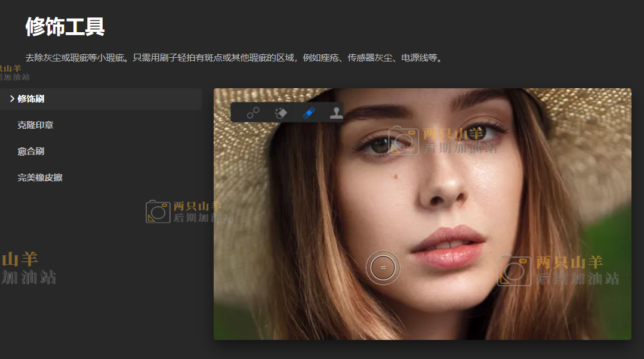The height and width of the screenshot is (359, 644).
Task: Select the Clone Stamp icon in toolbar
Action: tap(336, 113)
